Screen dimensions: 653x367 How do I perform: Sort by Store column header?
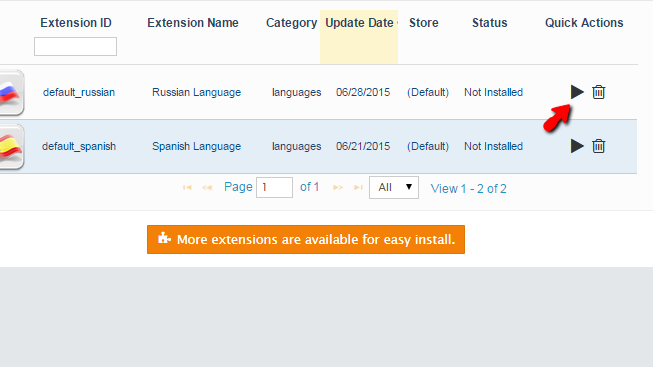click(424, 22)
